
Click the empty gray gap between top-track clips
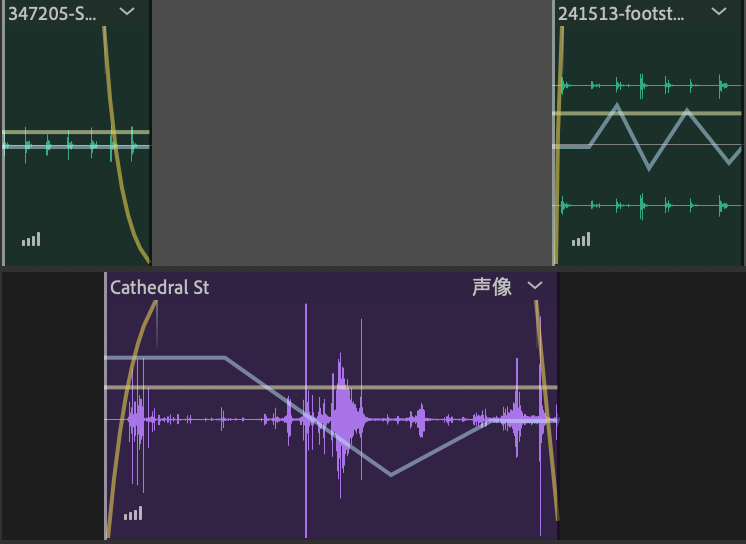point(352,132)
